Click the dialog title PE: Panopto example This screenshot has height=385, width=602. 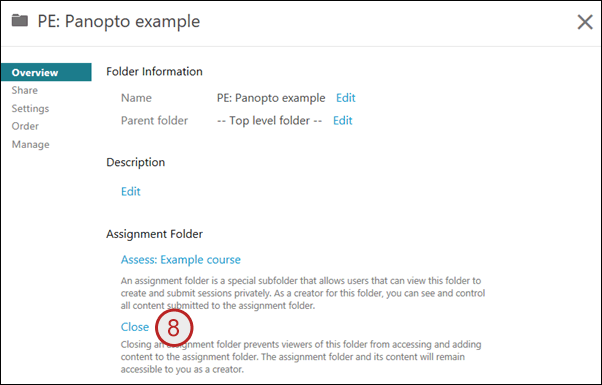119,21
